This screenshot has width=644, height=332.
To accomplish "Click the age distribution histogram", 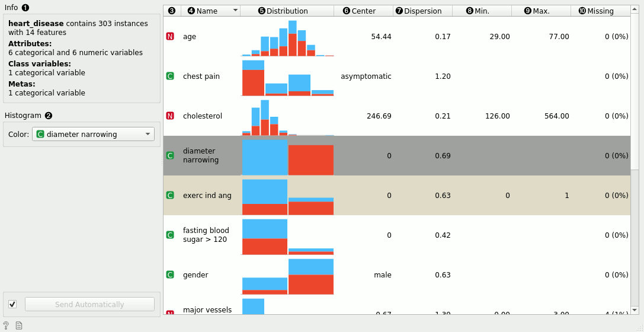I will [287, 38].
